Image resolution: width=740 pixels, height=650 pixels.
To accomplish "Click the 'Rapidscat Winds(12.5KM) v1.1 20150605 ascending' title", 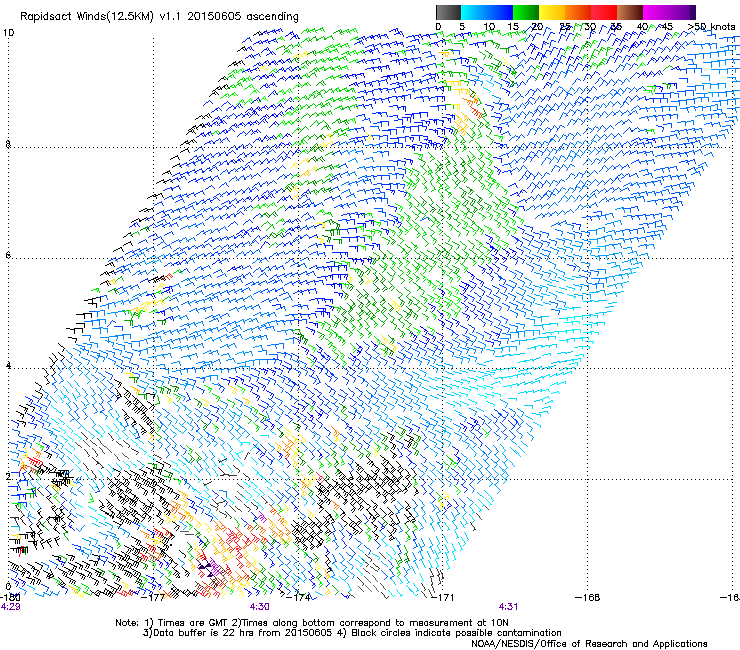I will [159, 17].
